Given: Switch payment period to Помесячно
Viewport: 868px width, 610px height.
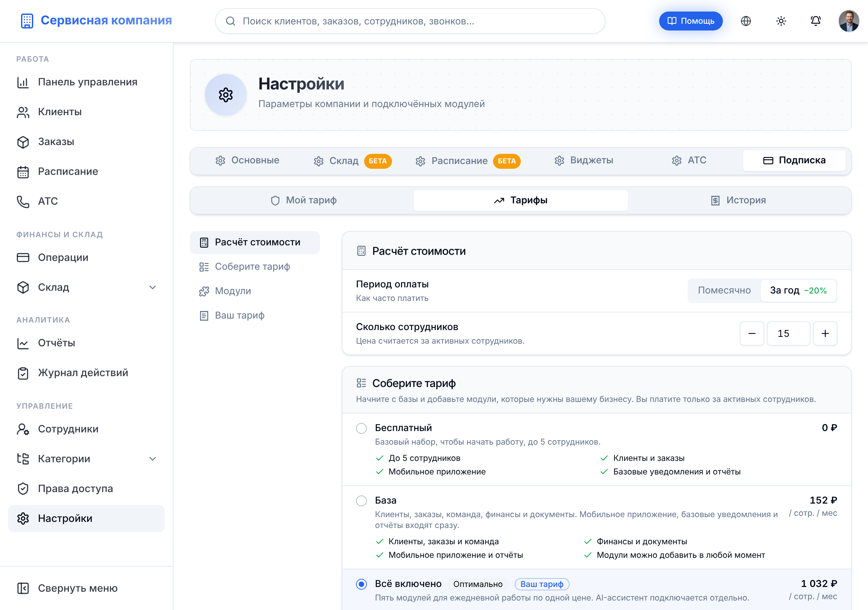Looking at the screenshot, I should click(724, 290).
